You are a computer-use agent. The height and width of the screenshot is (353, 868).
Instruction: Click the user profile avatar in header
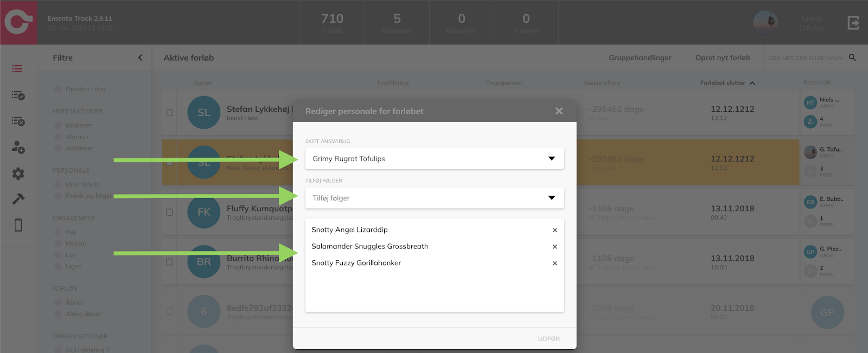765,23
